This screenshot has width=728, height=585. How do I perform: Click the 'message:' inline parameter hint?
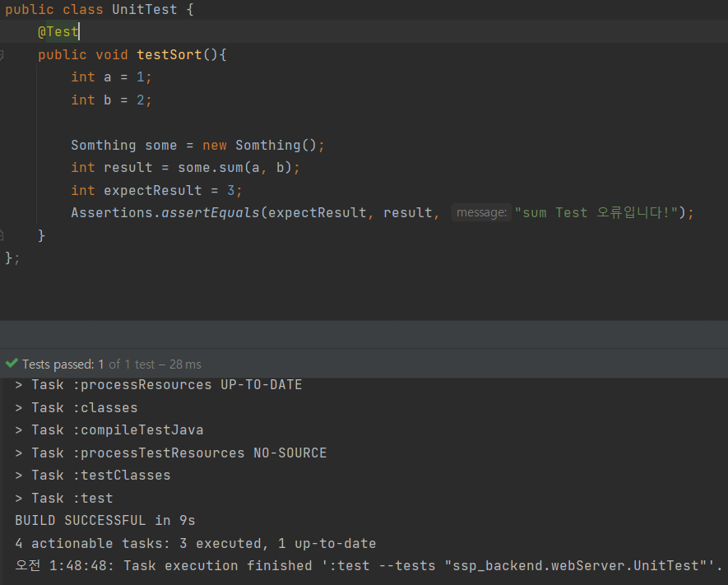click(x=481, y=212)
